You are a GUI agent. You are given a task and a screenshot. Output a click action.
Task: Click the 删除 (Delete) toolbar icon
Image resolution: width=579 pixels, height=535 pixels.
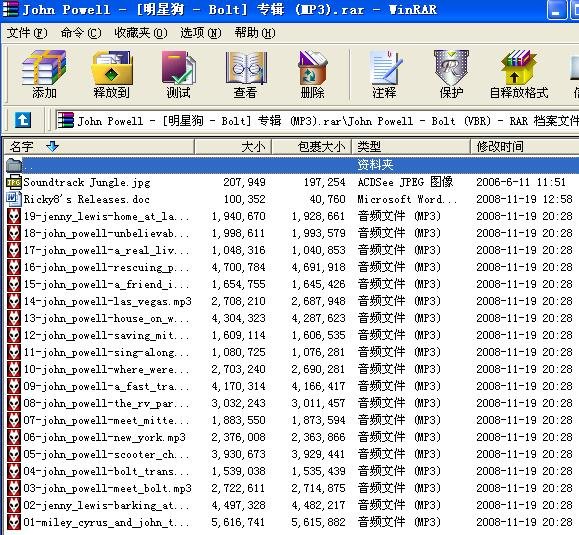312,75
